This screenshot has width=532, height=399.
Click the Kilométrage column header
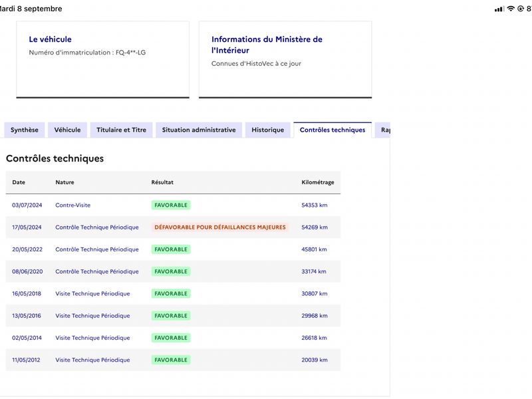(318, 182)
